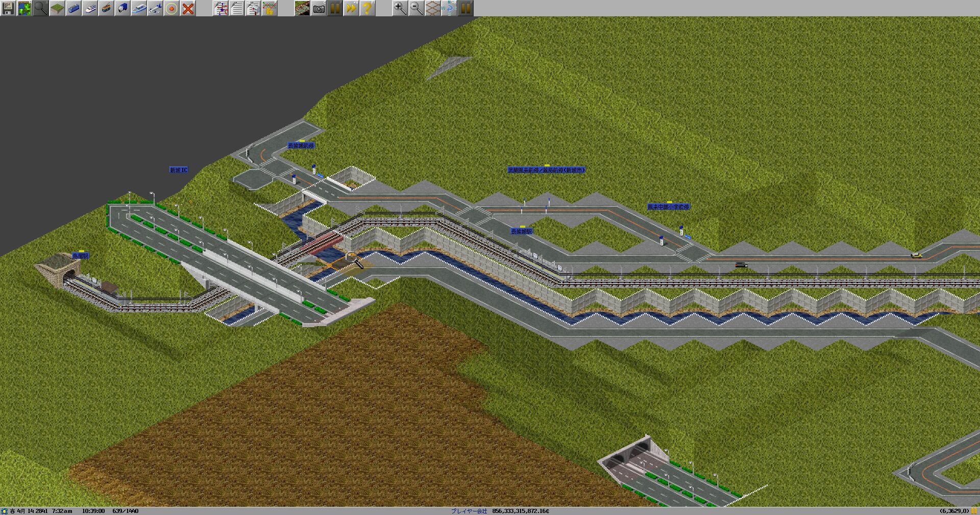Toggle the grid display icon
Screen dimensions: 980x515
(433, 8)
